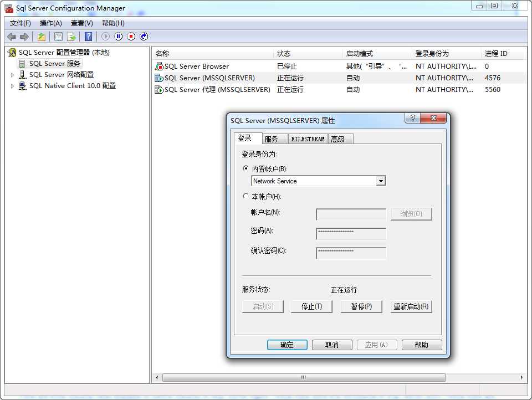Click the Start service toolbar icon
This screenshot has width=532, height=400.
pyautogui.click(x=105, y=37)
